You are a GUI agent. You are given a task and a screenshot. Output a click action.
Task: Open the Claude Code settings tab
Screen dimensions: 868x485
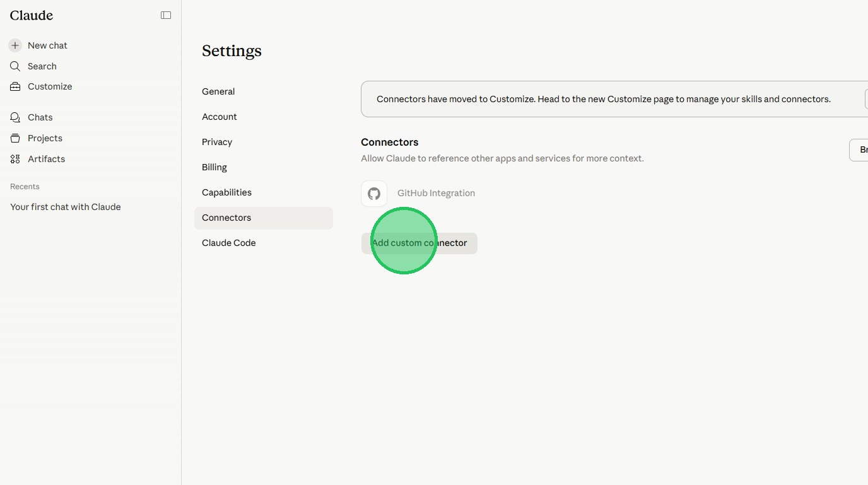point(264,243)
